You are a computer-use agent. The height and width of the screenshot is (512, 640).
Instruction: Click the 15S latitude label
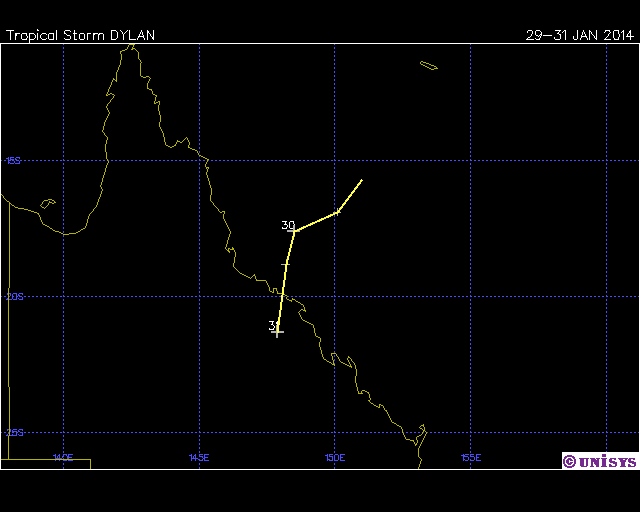coord(12,160)
